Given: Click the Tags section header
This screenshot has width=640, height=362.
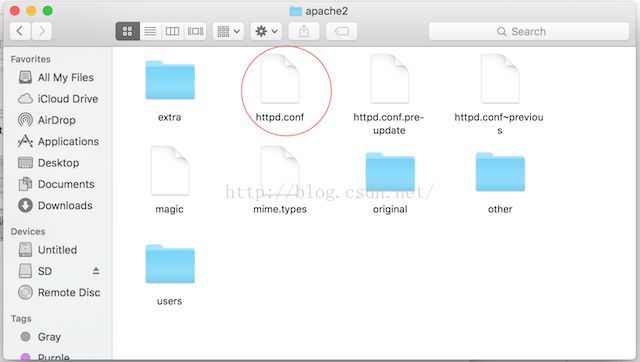Looking at the screenshot, I should [21, 318].
